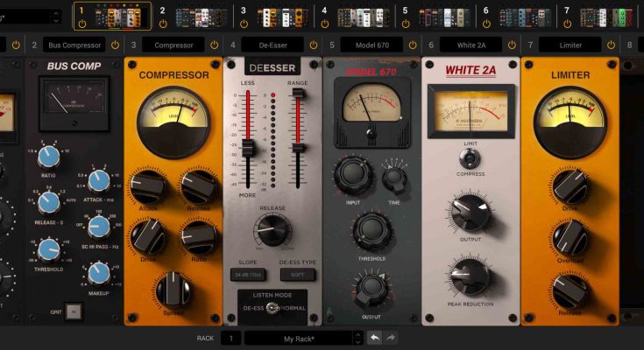The height and width of the screenshot is (350, 644).
Task: Click the White 2A slot name button
Action: pyautogui.click(x=470, y=45)
